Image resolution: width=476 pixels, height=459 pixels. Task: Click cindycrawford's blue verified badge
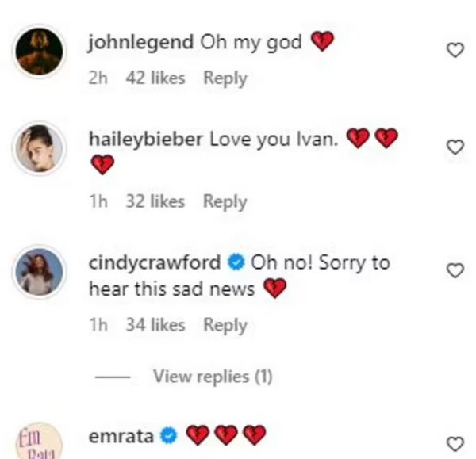point(236,262)
